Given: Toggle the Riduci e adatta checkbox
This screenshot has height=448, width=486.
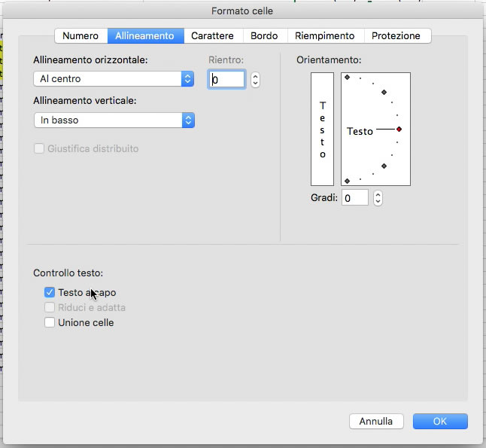Looking at the screenshot, I should (x=50, y=307).
